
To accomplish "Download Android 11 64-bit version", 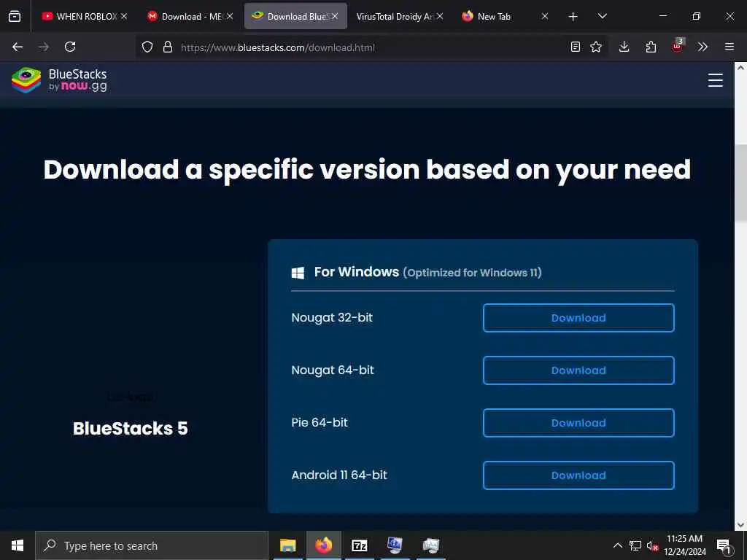I will tap(578, 475).
